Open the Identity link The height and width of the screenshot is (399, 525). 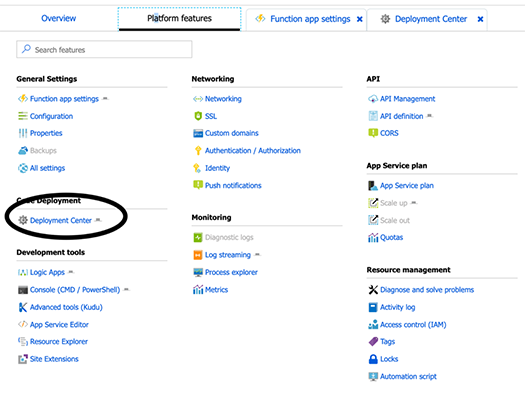coord(217,168)
